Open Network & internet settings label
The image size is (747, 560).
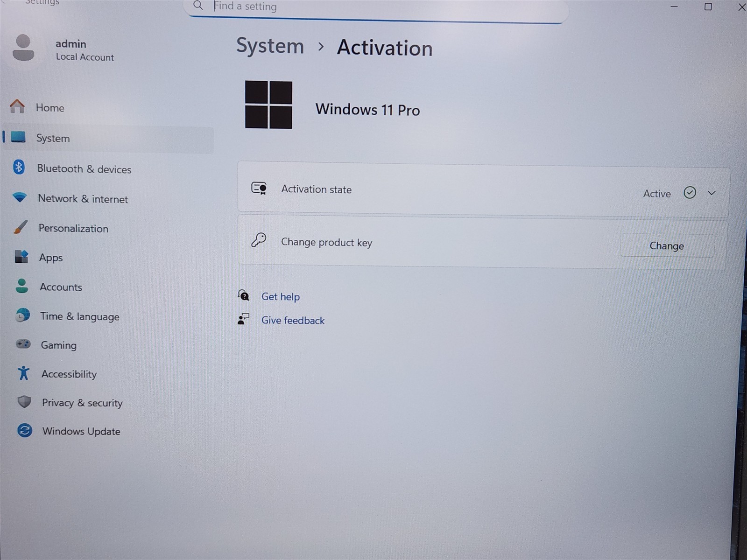(x=83, y=199)
